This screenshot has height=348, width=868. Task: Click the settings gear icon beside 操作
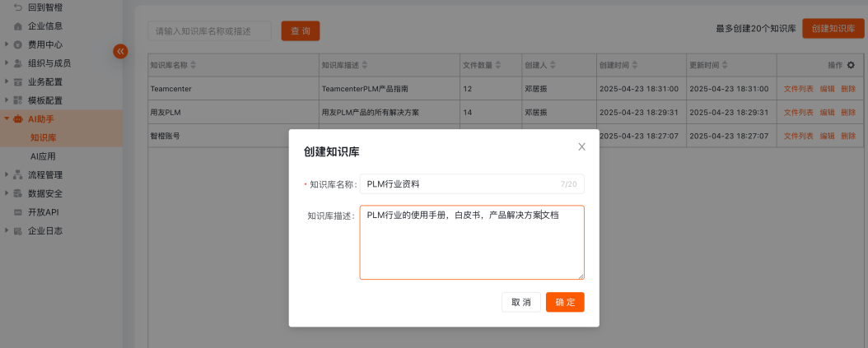852,65
